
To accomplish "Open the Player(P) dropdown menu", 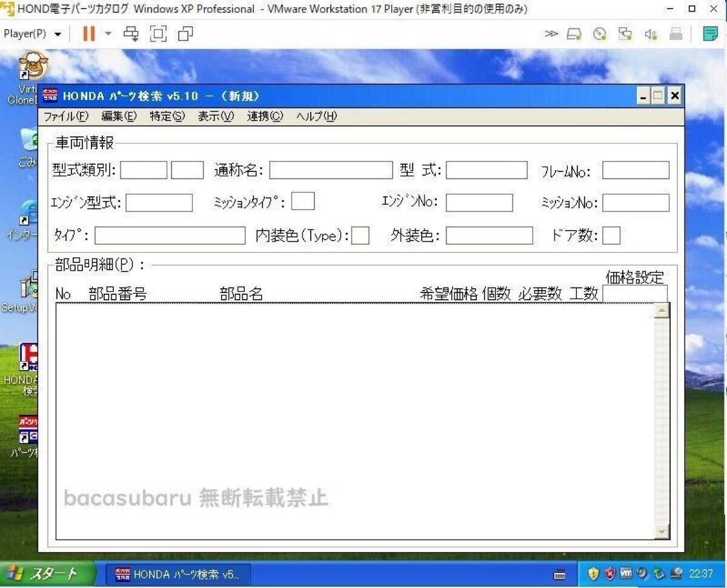I will (32, 34).
